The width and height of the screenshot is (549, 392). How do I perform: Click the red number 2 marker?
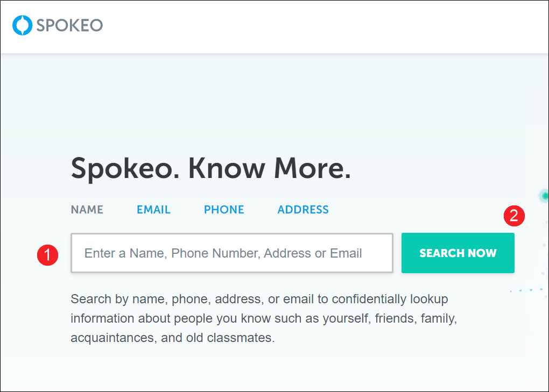pyautogui.click(x=514, y=216)
